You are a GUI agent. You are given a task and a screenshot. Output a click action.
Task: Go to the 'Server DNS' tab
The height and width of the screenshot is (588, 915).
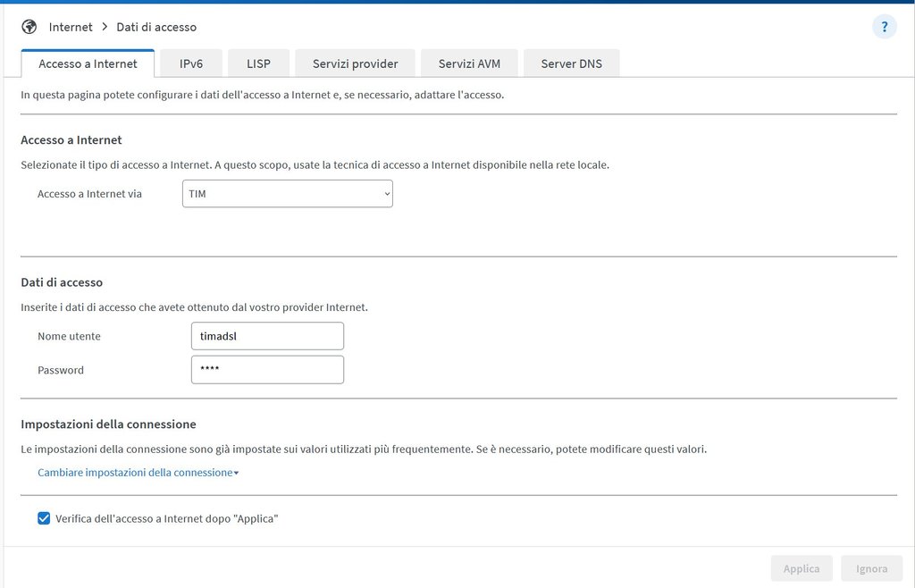click(571, 63)
